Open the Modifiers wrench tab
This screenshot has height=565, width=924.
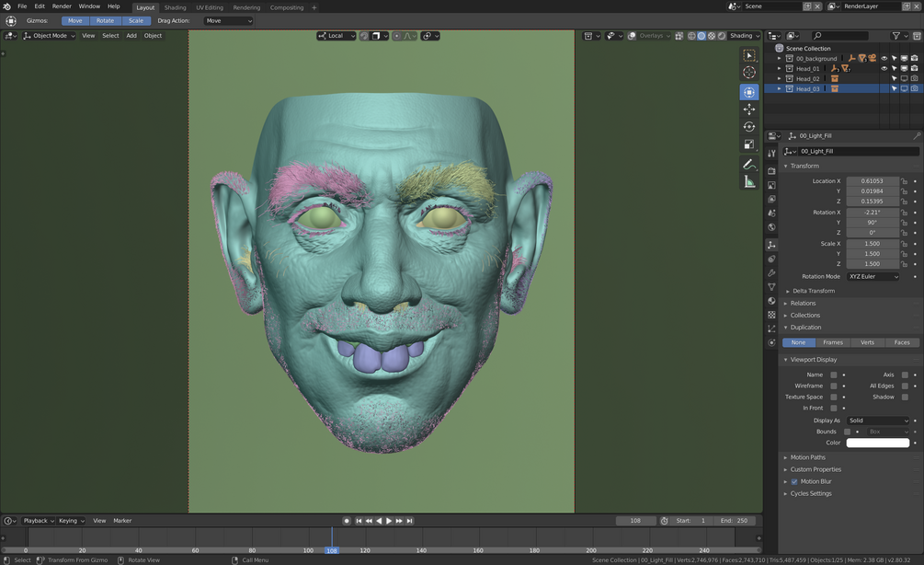tap(771, 272)
